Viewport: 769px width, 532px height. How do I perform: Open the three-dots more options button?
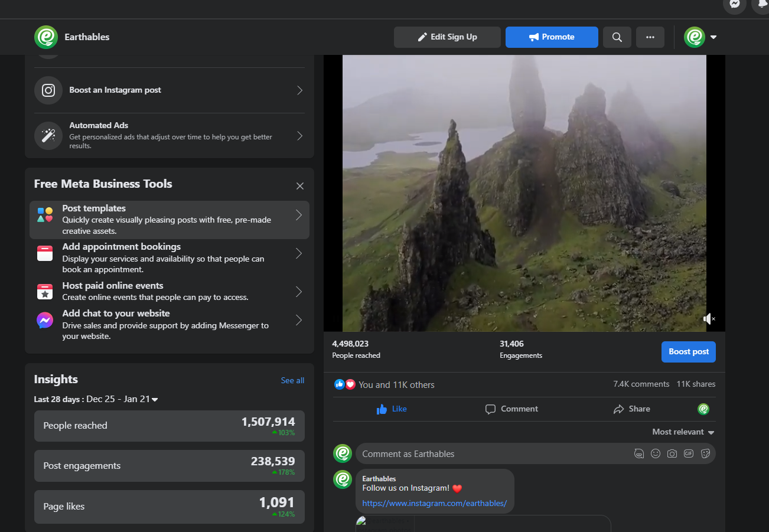(650, 37)
